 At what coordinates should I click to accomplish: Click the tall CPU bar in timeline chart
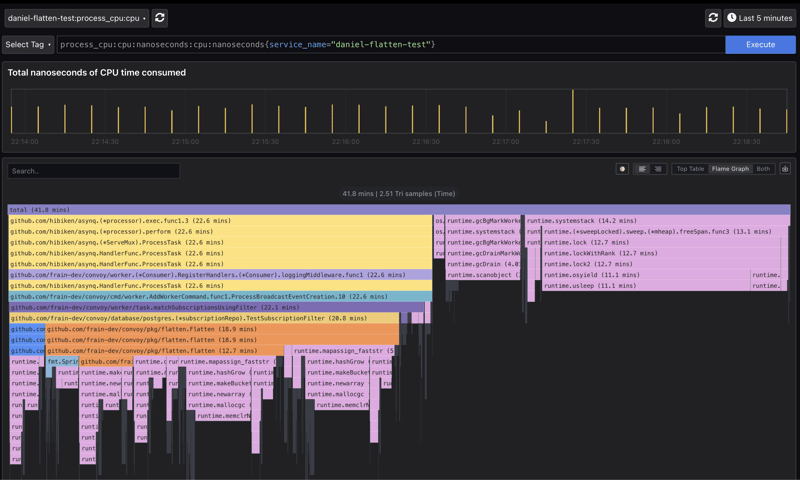(x=573, y=111)
